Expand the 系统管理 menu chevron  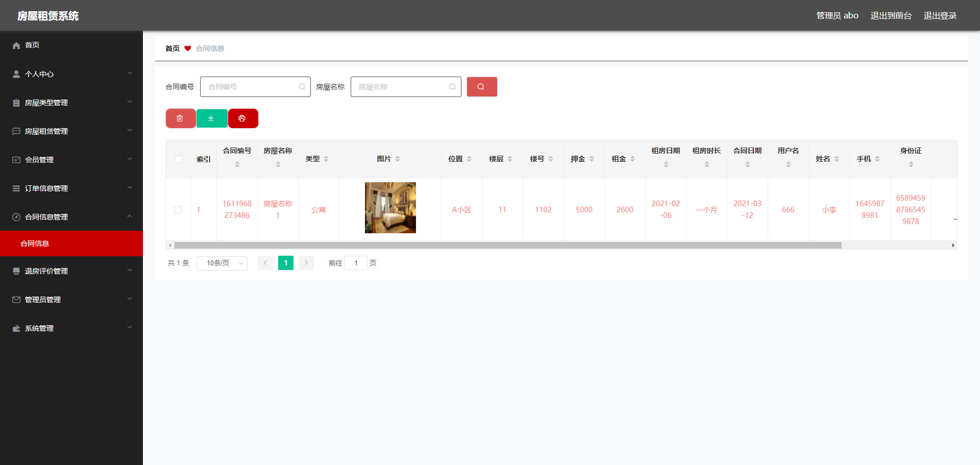pyautogui.click(x=130, y=327)
